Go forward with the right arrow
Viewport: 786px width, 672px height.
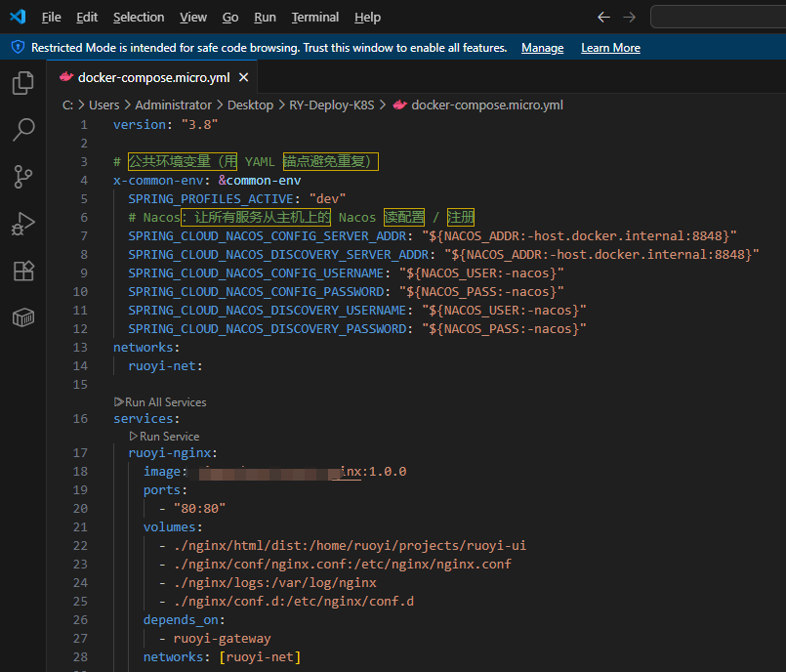point(629,18)
